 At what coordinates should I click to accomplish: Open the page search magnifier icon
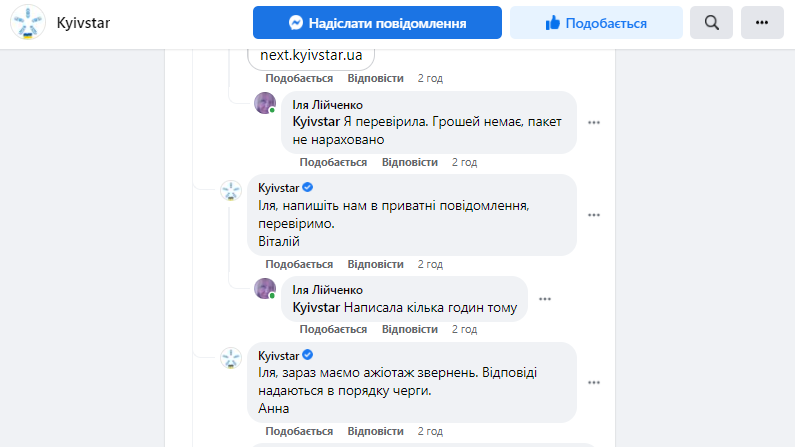click(x=712, y=22)
